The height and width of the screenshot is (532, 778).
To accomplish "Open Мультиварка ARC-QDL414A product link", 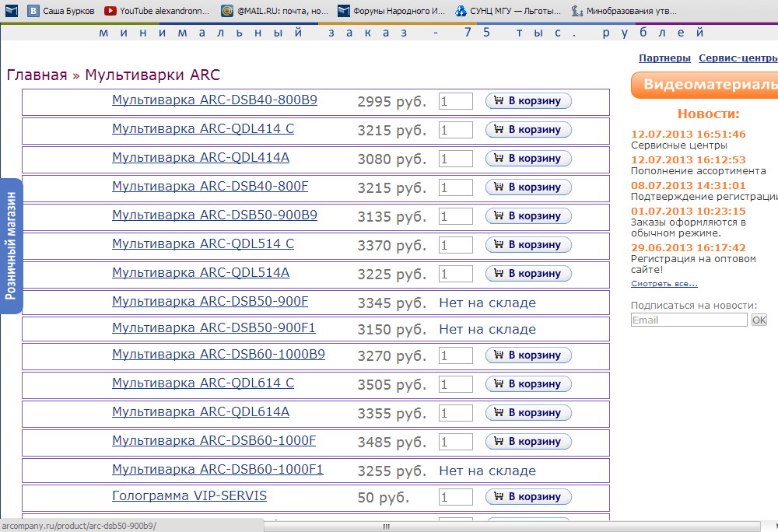I will pos(201,157).
